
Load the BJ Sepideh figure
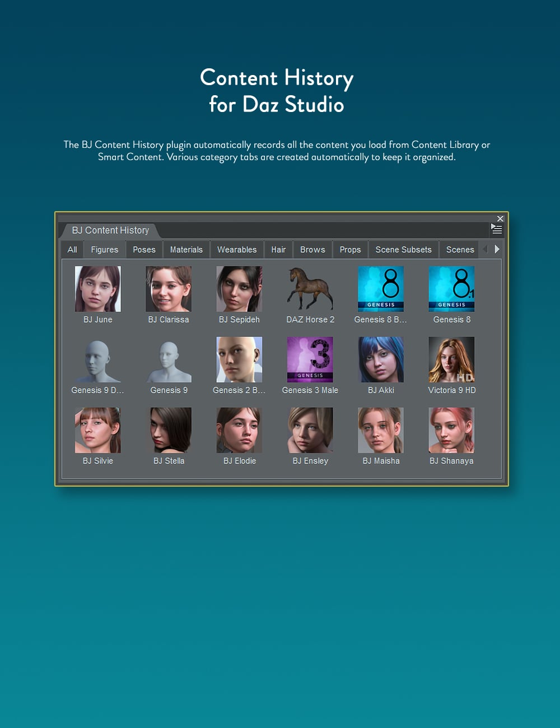[x=239, y=289]
